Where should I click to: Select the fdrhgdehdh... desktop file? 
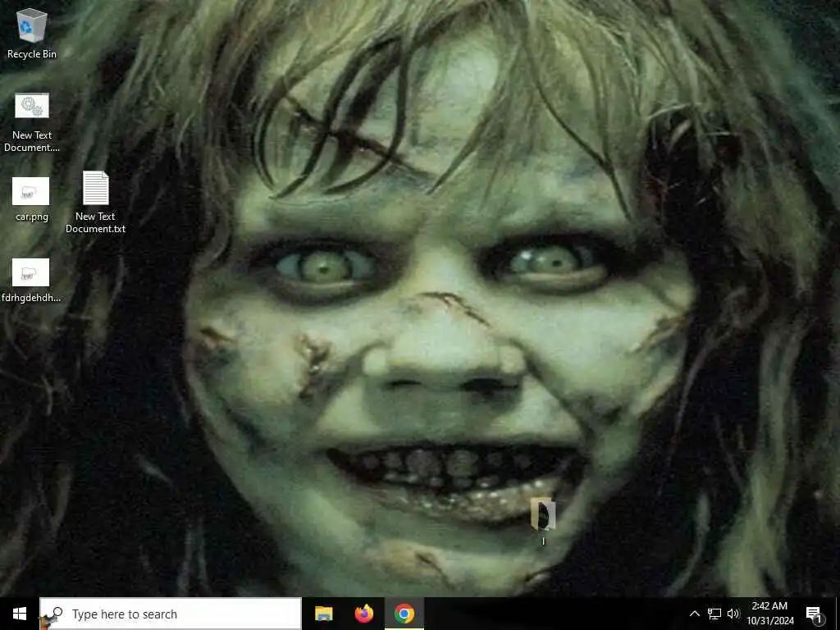pos(31,281)
